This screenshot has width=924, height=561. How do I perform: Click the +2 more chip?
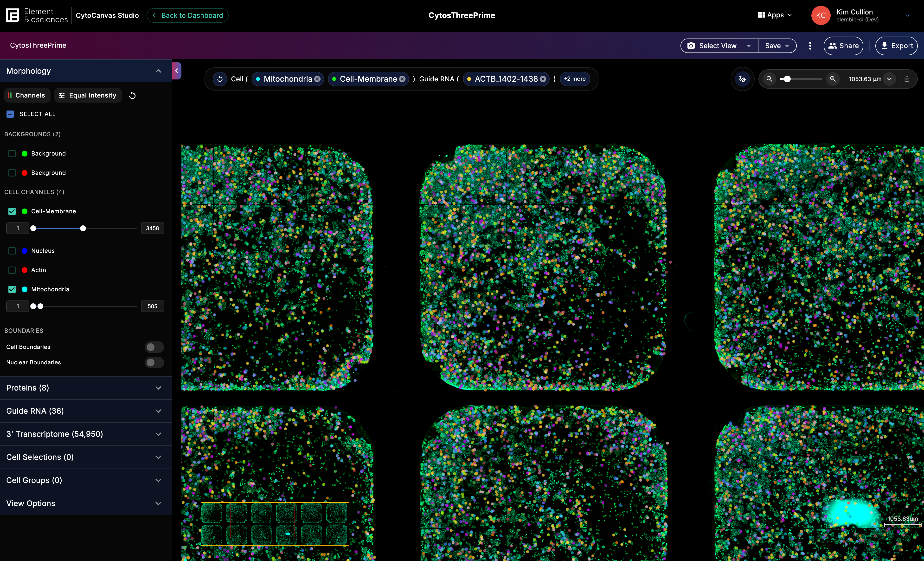tap(575, 79)
